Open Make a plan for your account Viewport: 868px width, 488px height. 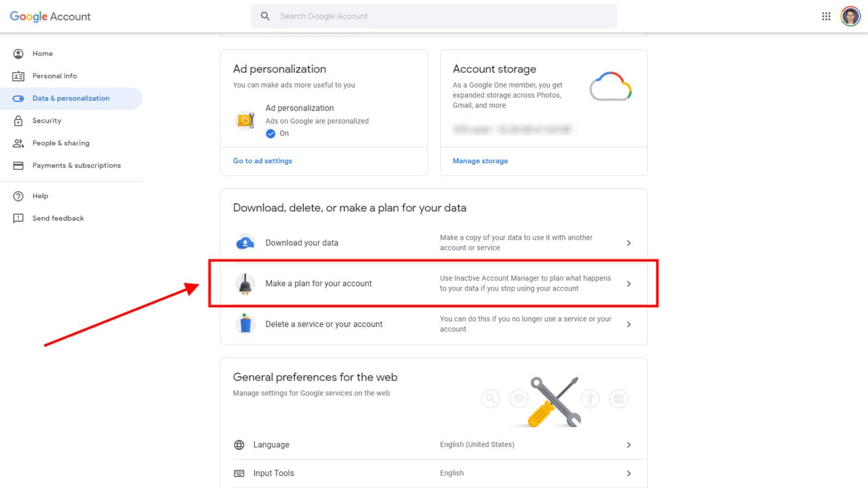click(x=434, y=284)
